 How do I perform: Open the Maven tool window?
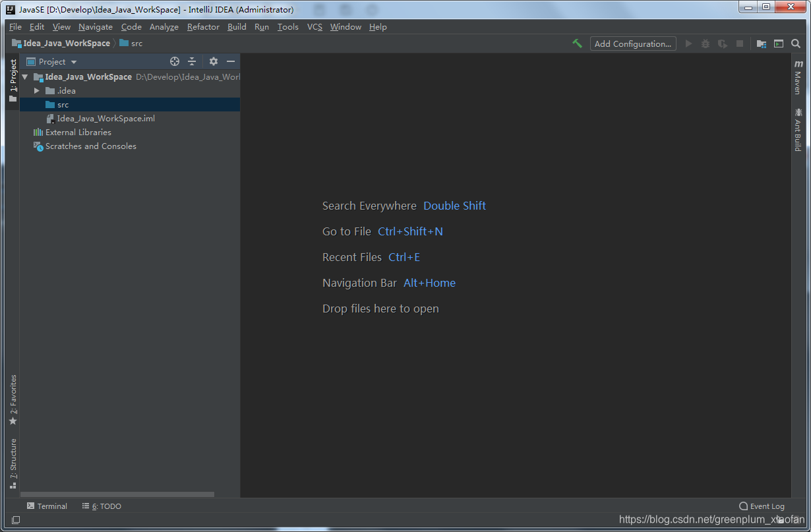coord(798,77)
